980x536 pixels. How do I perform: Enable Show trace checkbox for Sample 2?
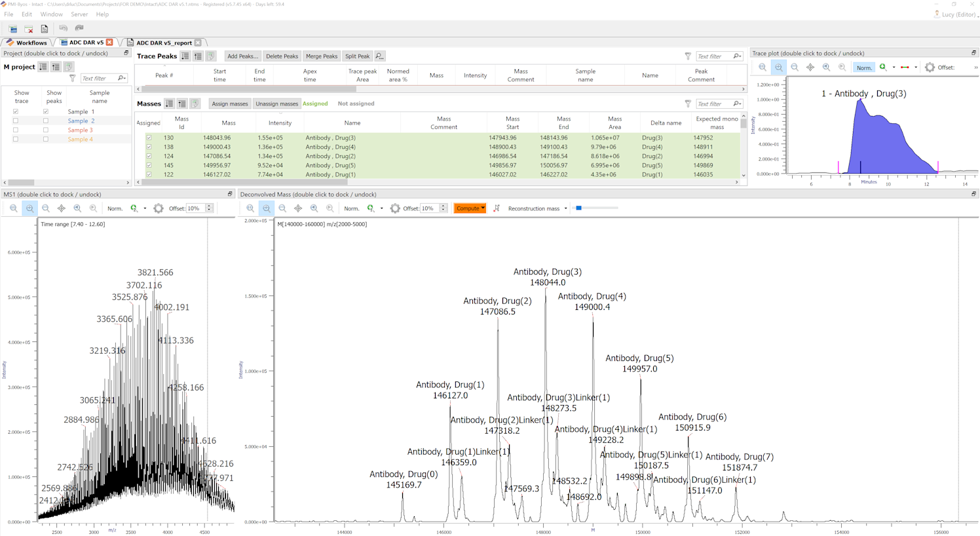click(16, 121)
